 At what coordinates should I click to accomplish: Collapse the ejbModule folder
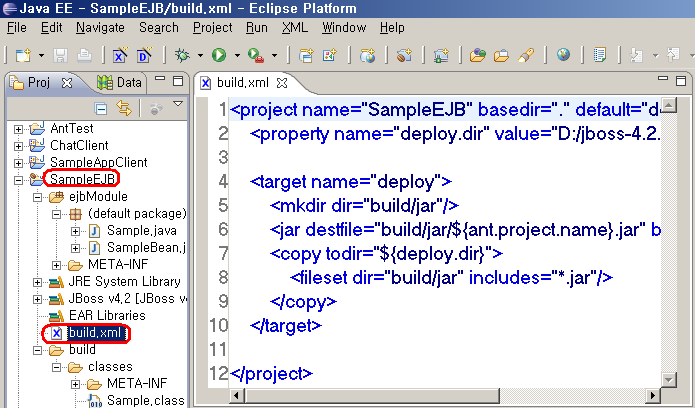pos(37,197)
